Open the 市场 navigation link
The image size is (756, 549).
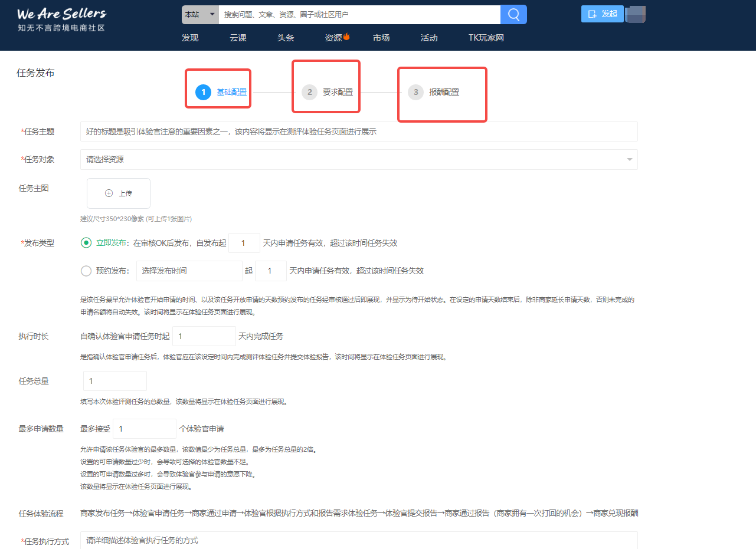(x=381, y=38)
